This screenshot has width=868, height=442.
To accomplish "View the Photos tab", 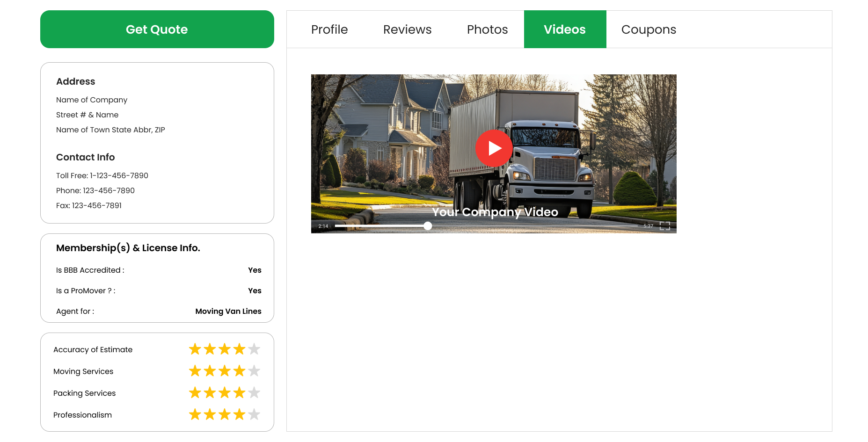I will tap(487, 29).
